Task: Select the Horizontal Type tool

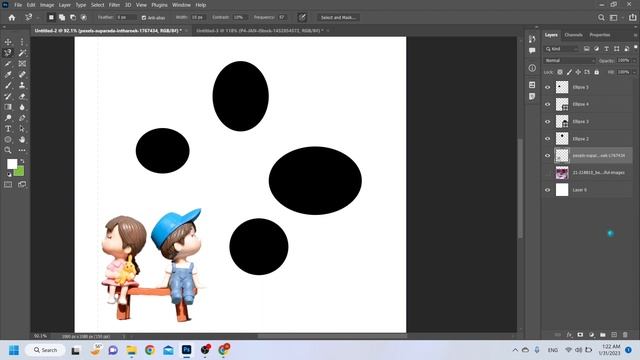Action: point(8,129)
